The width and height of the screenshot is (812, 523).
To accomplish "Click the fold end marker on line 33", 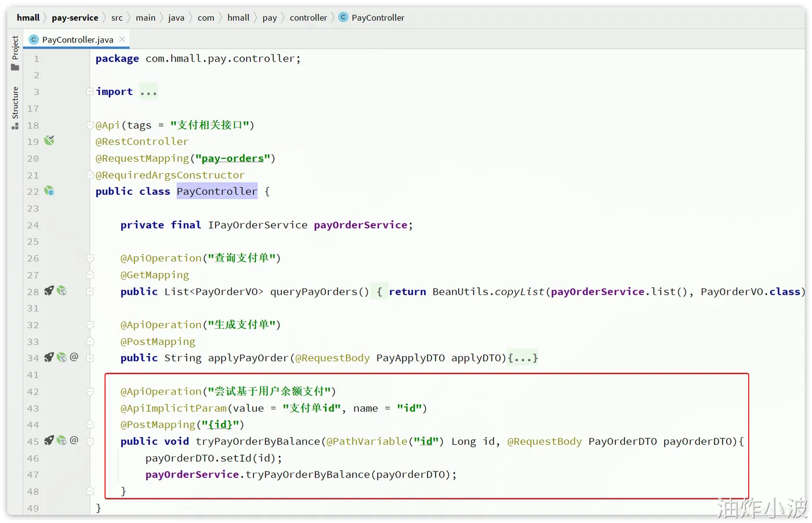I will pos(90,342).
